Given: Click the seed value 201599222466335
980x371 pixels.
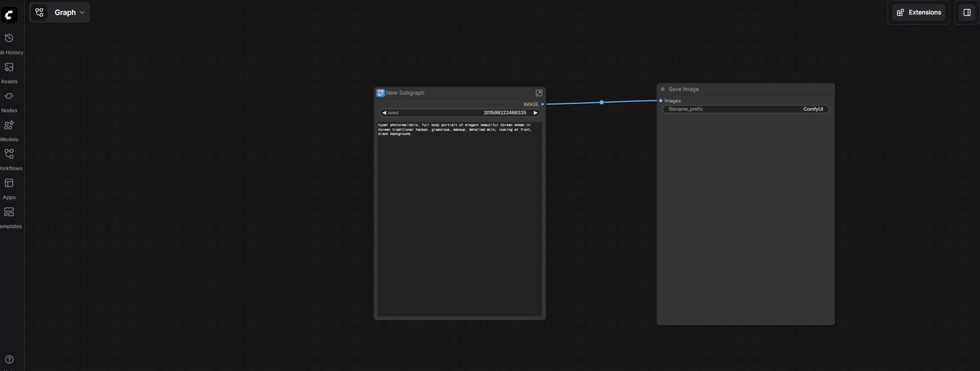Looking at the screenshot, I should click(x=505, y=113).
